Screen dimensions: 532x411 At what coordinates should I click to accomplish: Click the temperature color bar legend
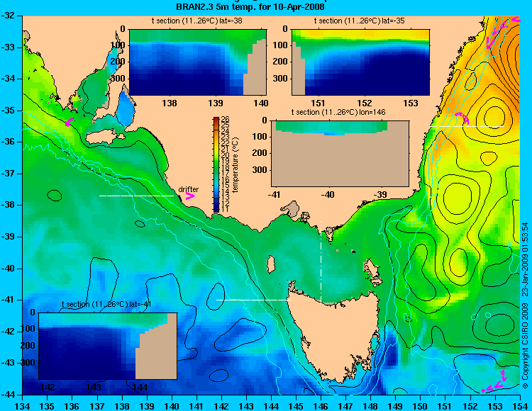tap(216, 164)
